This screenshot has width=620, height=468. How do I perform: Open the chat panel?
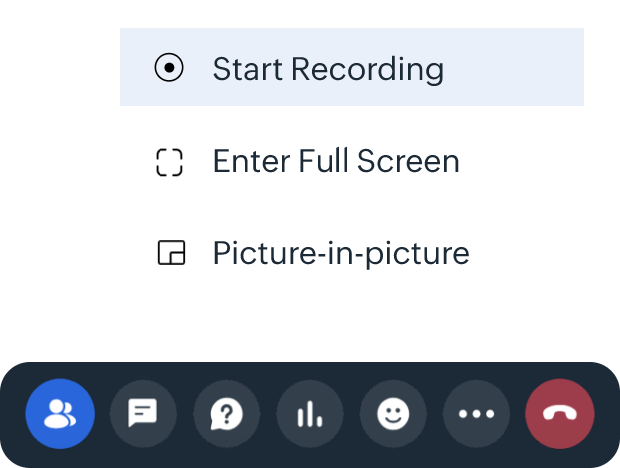click(x=143, y=412)
